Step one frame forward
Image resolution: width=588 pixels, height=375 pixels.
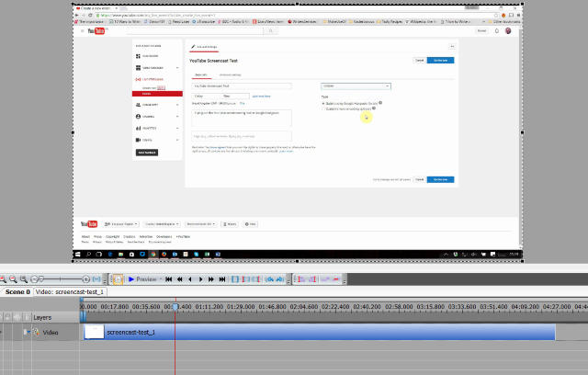(x=200, y=279)
